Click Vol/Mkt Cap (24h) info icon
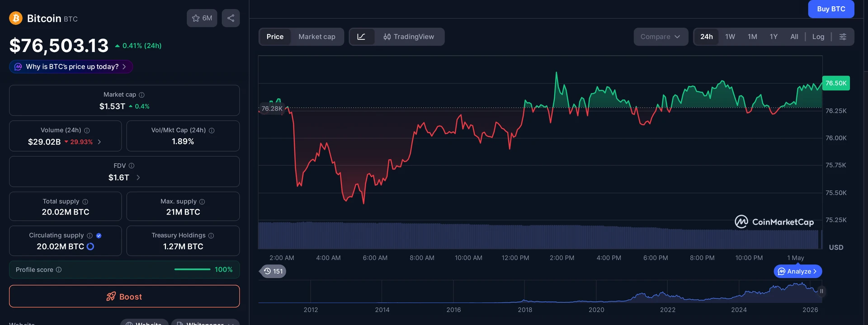This screenshot has width=868, height=325. click(212, 130)
